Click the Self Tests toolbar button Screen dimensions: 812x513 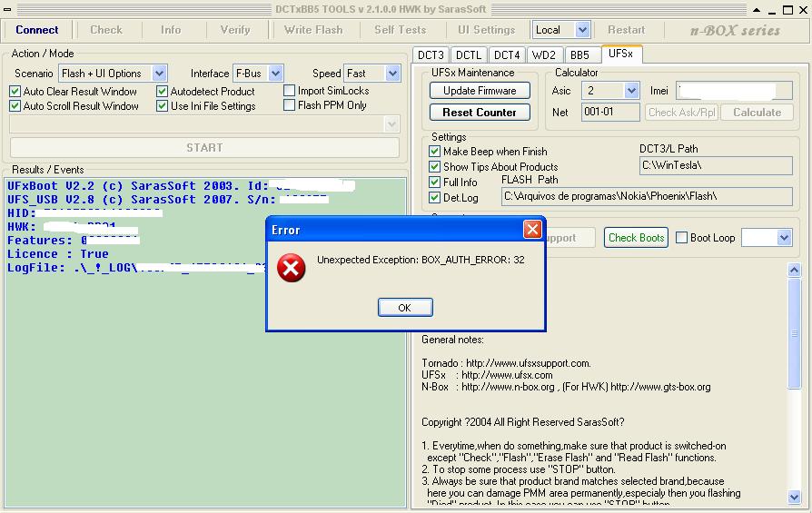(401, 30)
